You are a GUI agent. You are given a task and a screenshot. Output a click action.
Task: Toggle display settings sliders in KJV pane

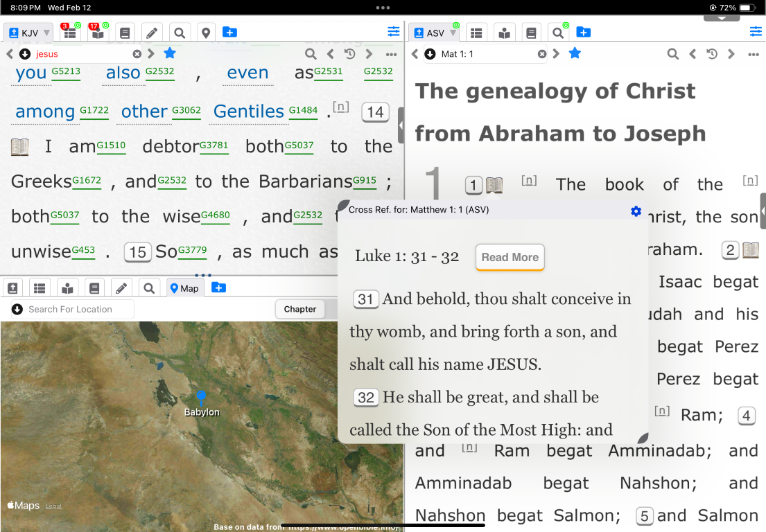(394, 32)
